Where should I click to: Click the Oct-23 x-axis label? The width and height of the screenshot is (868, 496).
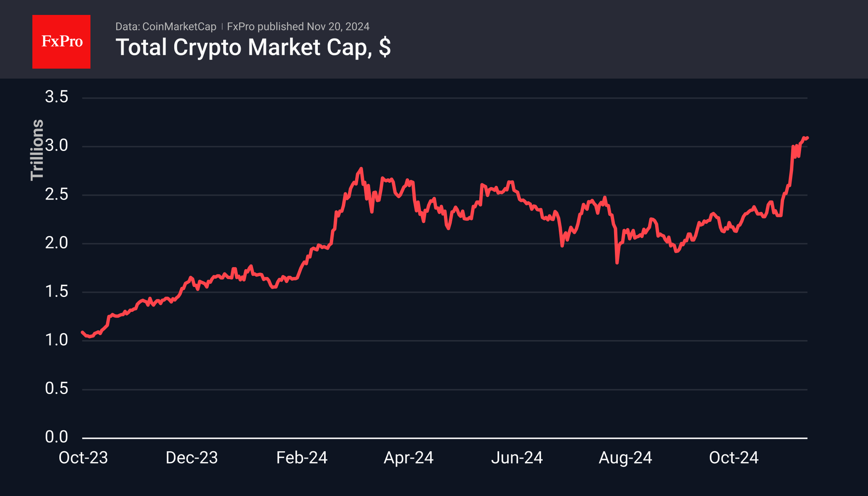[83, 458]
